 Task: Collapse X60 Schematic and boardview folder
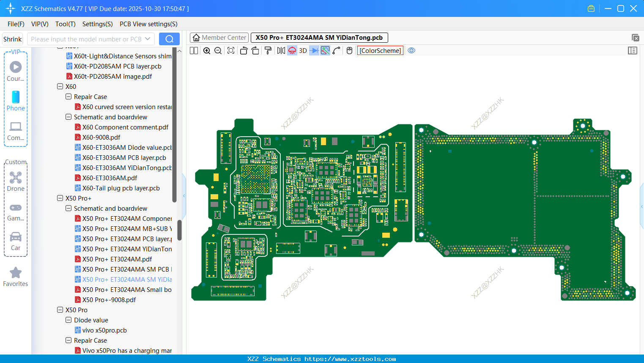(x=69, y=117)
